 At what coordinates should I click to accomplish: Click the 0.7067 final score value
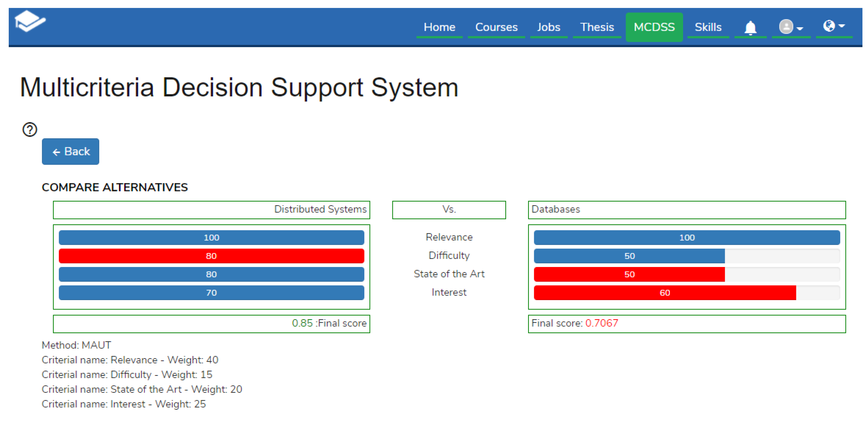pos(602,323)
